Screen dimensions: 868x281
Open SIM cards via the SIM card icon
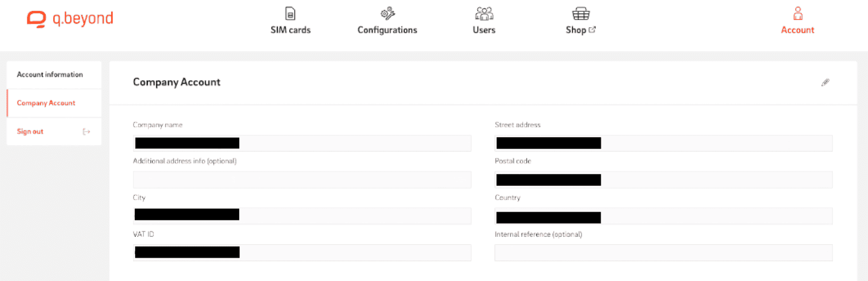[290, 14]
